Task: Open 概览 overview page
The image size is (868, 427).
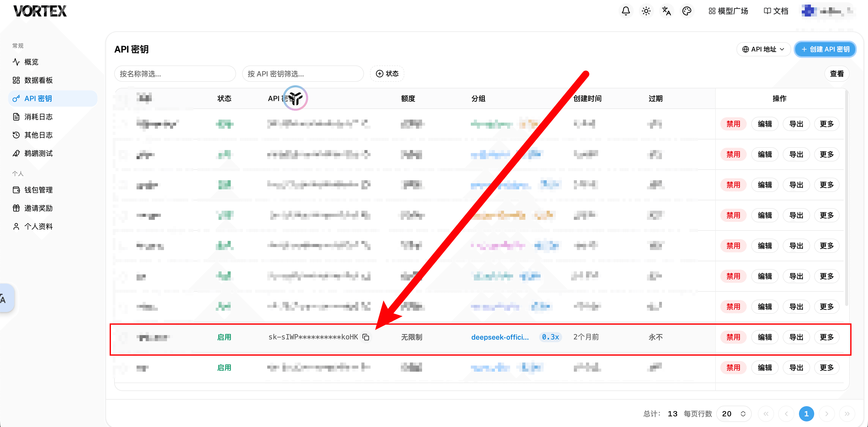Action: [53, 62]
